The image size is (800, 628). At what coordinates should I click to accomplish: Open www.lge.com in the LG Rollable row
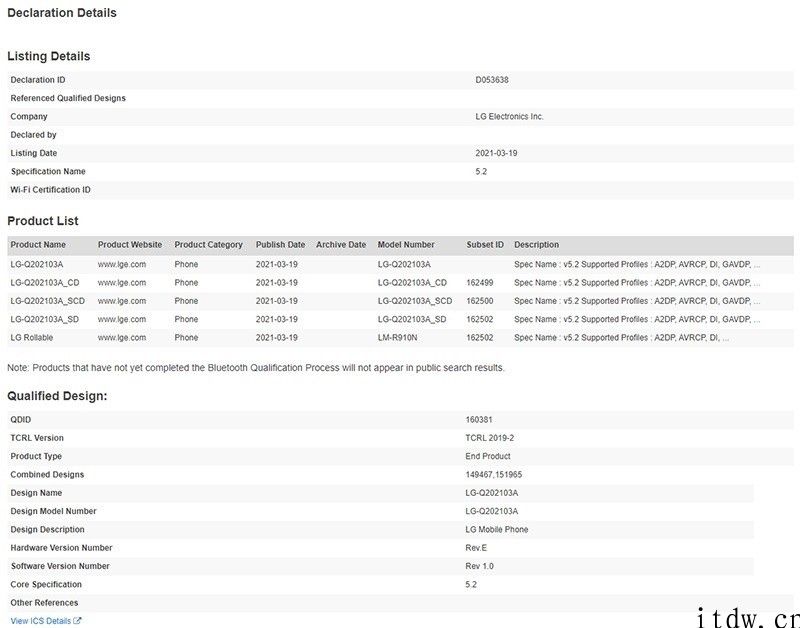pos(121,338)
